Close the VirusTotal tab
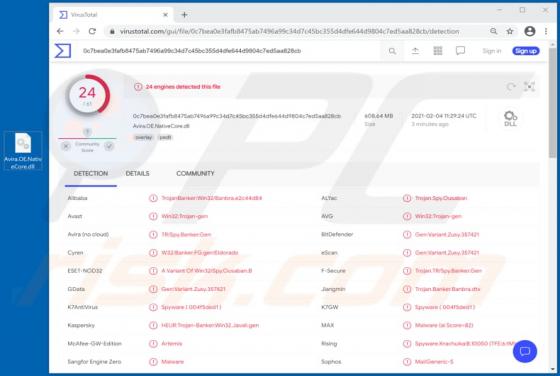The height and width of the screenshot is (376, 560). 165,15
